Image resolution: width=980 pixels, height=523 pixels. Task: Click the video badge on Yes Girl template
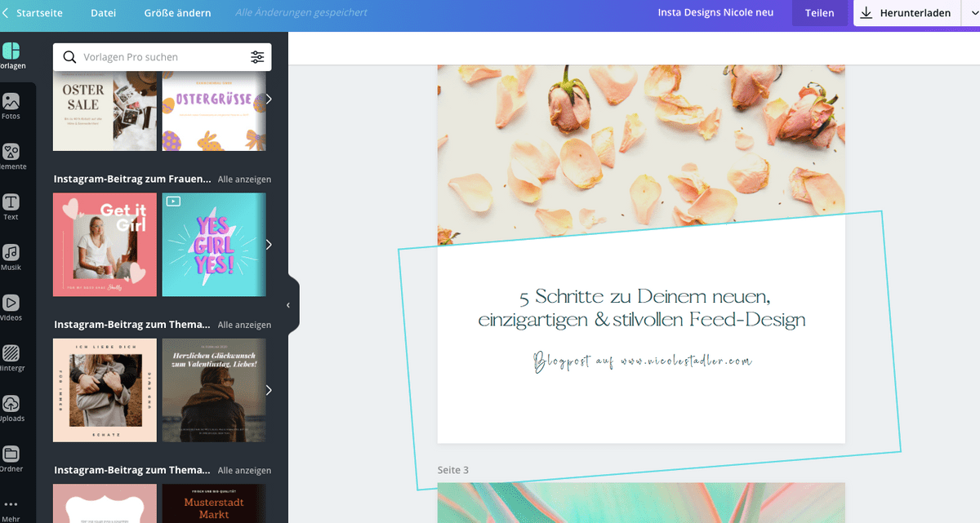click(173, 201)
